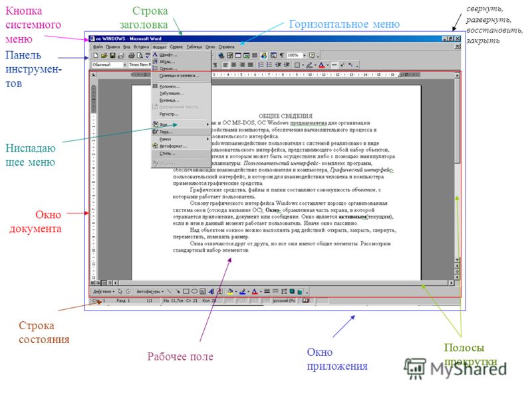
Task: Select the Rectangle drawing tool
Action: coord(186,291)
